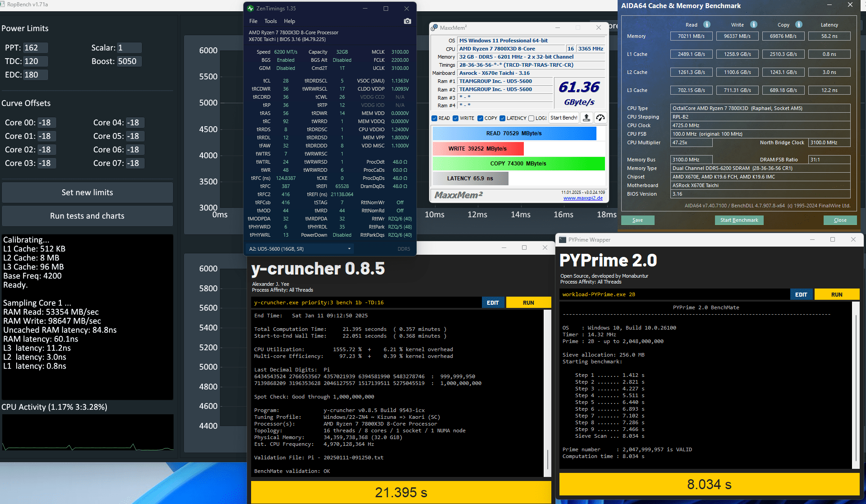Open the A2: UD5-5600 module dropdown
The width and height of the screenshot is (866, 504).
[x=299, y=249]
